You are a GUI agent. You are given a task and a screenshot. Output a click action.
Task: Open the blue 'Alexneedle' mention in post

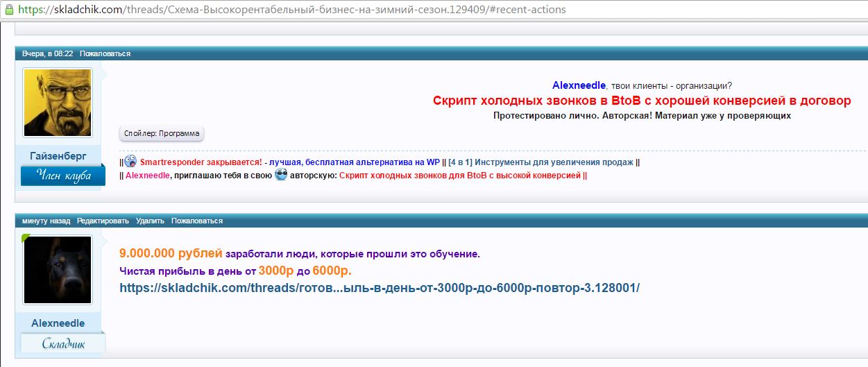(x=579, y=85)
